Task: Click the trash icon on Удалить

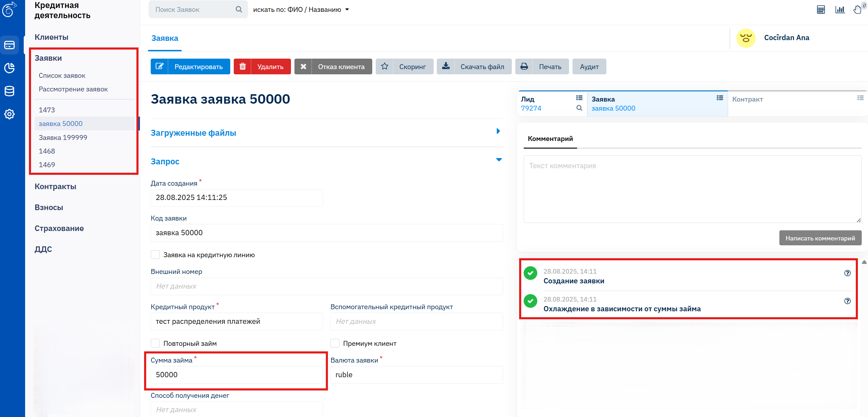Action: [x=242, y=66]
